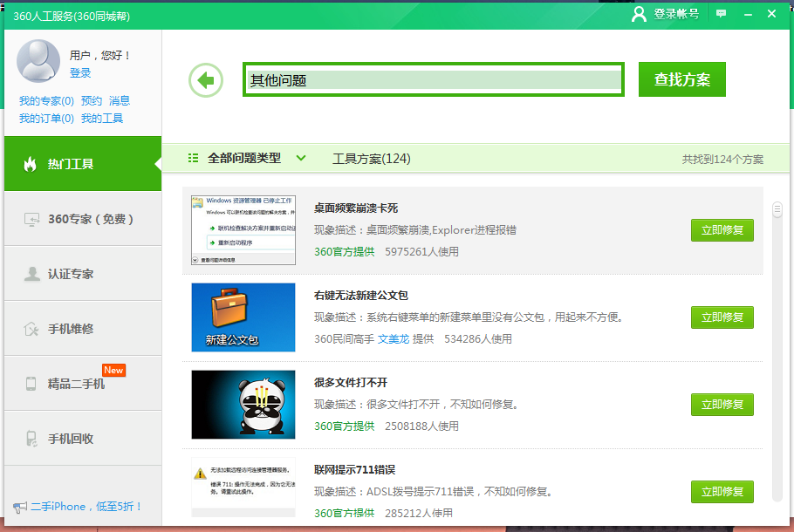Open the 我的工具 link
The width and height of the screenshot is (794, 532).
pos(102,119)
